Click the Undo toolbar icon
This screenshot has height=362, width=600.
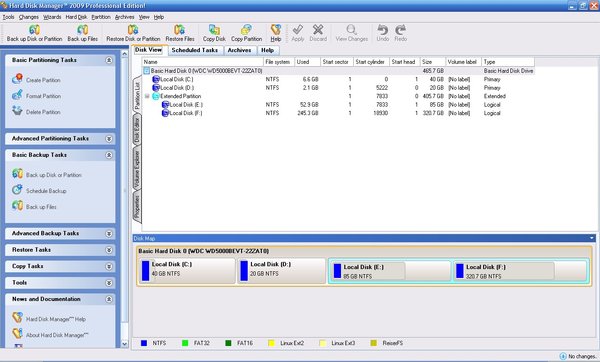pos(382,30)
